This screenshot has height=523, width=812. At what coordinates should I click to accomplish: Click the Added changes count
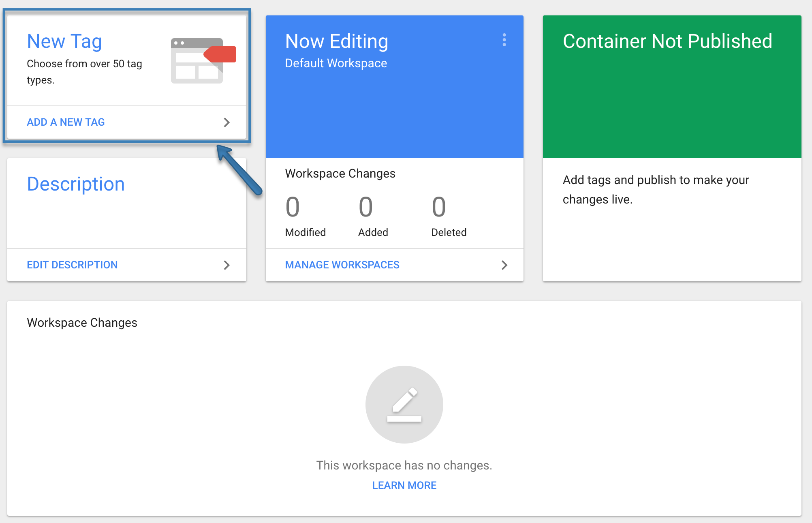[365, 207]
